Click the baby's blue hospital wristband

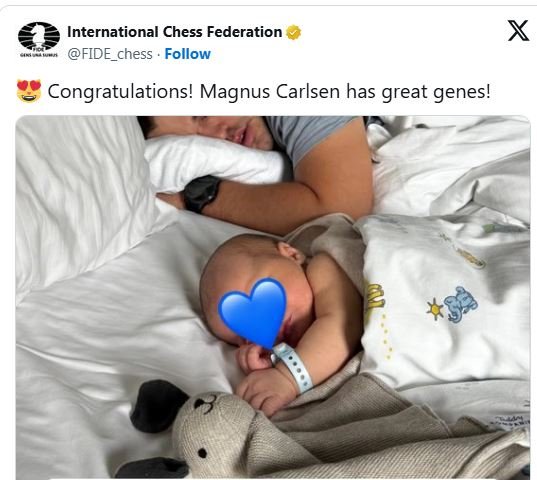[294, 367]
